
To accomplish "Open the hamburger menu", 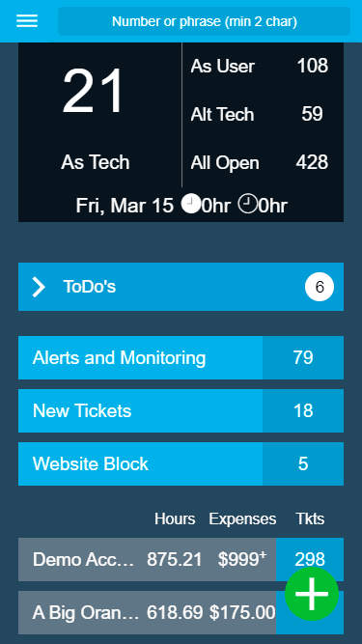I will pos(27,21).
